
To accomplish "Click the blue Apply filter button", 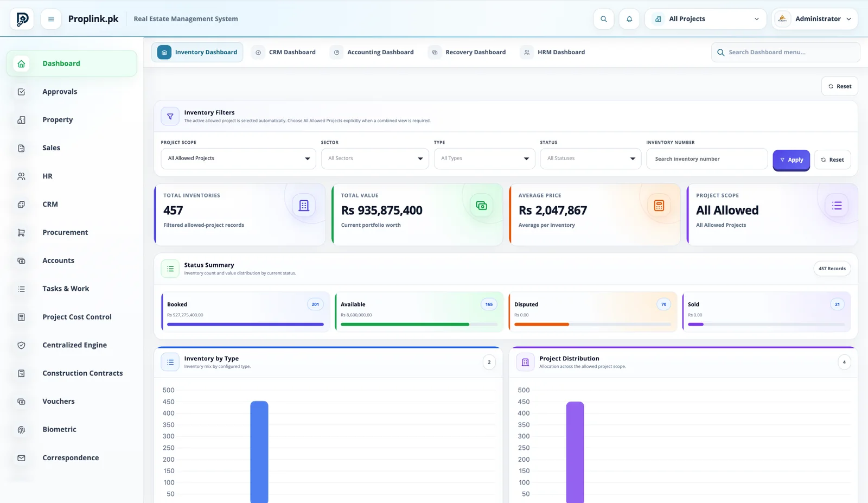I will [791, 160].
